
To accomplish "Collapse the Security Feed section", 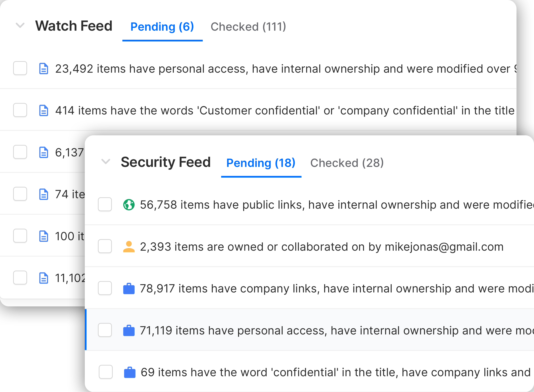I will [x=106, y=162].
